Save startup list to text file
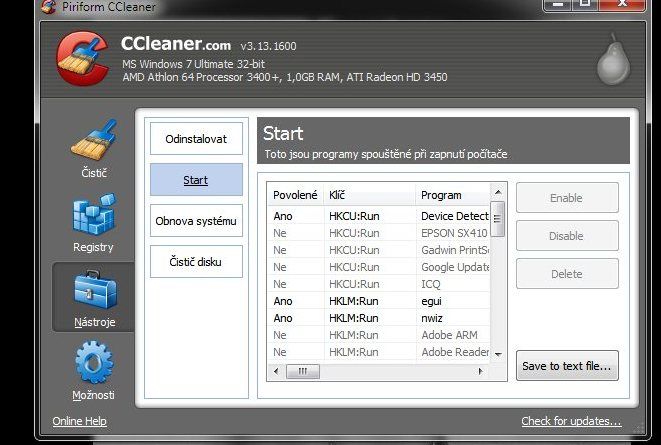 pyautogui.click(x=567, y=366)
